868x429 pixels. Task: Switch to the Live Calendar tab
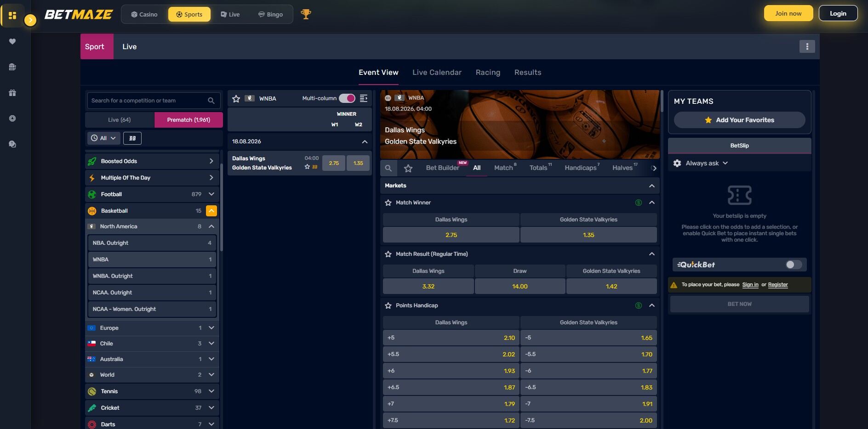point(437,72)
